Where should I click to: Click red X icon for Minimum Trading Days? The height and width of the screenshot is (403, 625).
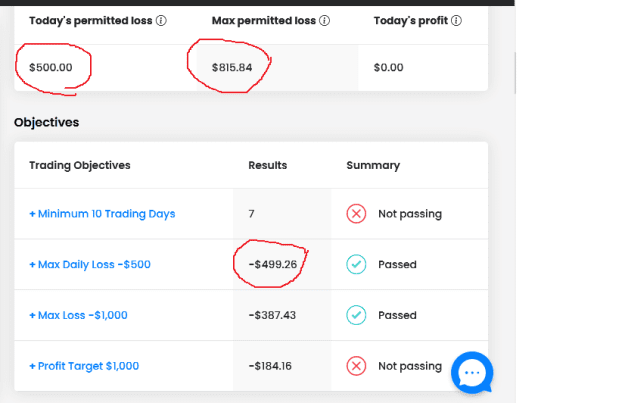click(x=356, y=214)
